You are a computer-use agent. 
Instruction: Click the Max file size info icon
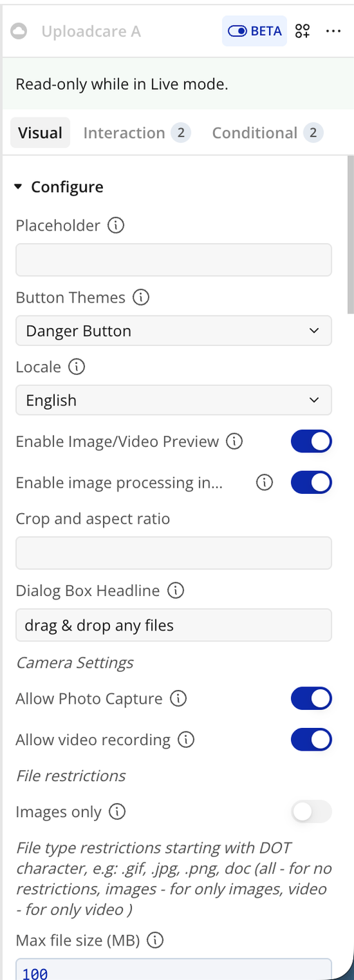(156, 940)
